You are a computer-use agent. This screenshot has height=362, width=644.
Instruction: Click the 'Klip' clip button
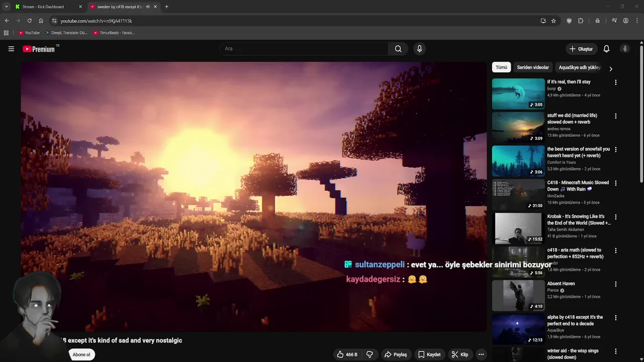[460, 354]
